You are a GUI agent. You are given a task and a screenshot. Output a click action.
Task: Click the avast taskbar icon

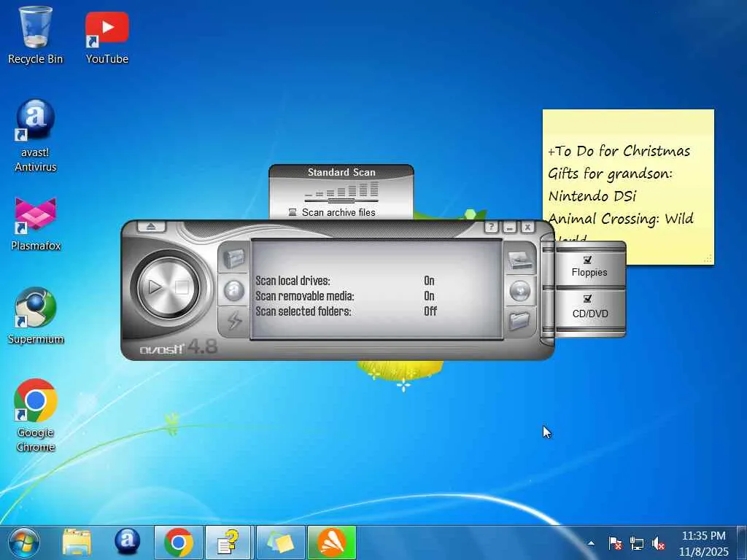(127, 542)
